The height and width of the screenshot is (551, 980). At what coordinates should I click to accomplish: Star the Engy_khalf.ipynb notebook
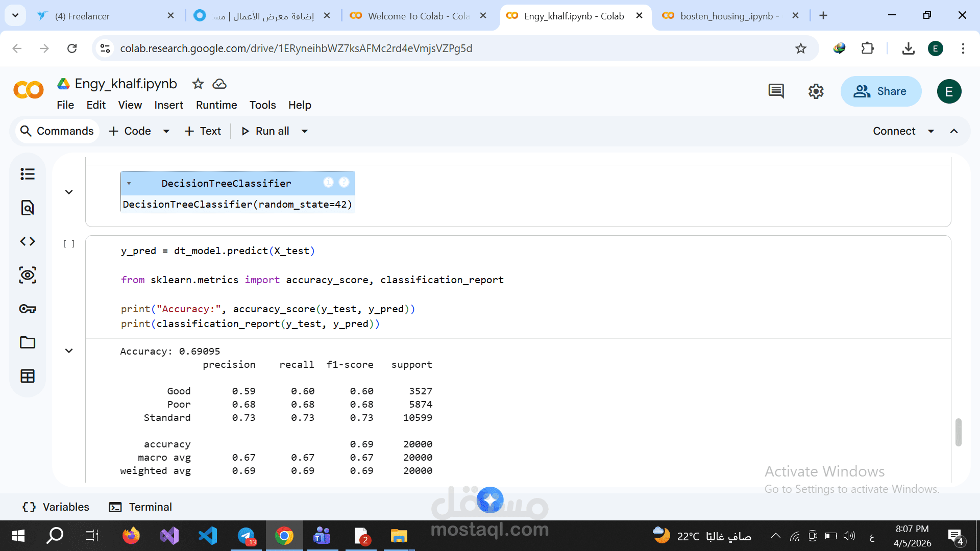coord(198,84)
